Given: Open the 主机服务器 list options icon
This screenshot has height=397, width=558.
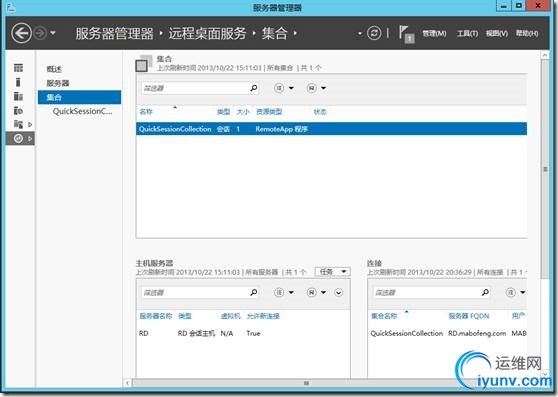Looking at the screenshot, I should coord(279,292).
